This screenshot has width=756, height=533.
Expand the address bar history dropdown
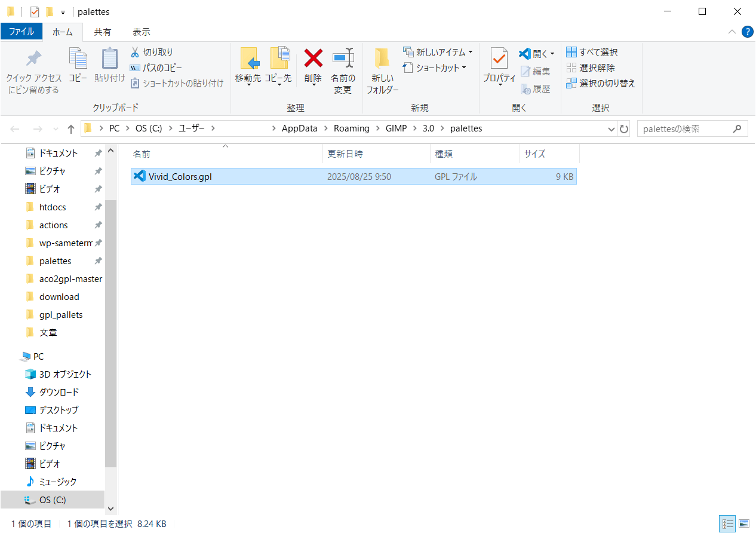click(x=611, y=129)
